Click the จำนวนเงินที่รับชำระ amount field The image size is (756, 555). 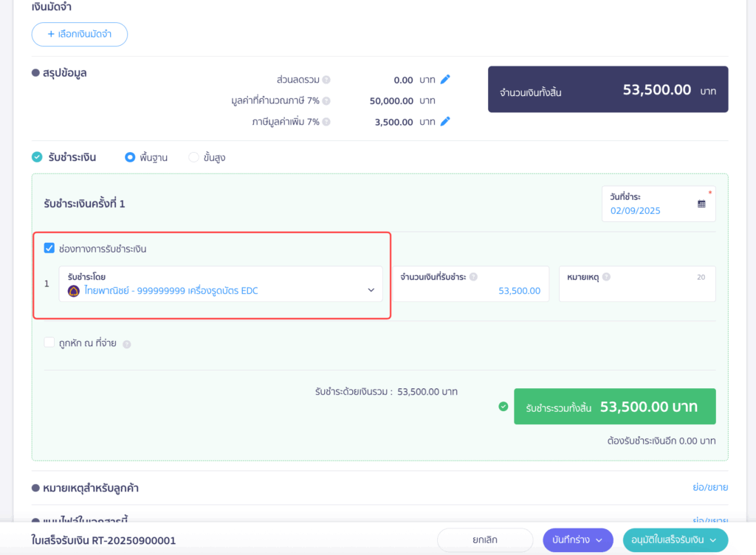[x=470, y=291]
